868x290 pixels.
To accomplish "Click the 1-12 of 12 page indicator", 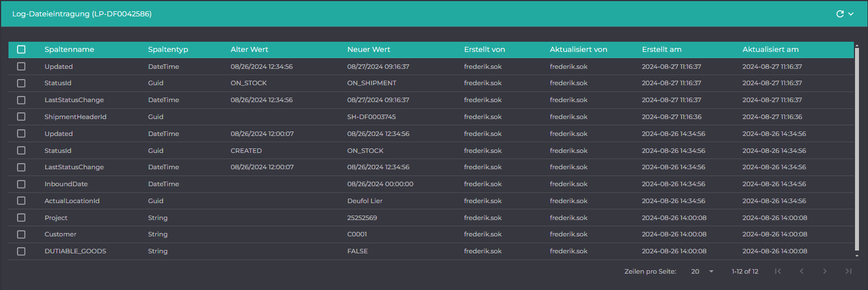I will (745, 271).
